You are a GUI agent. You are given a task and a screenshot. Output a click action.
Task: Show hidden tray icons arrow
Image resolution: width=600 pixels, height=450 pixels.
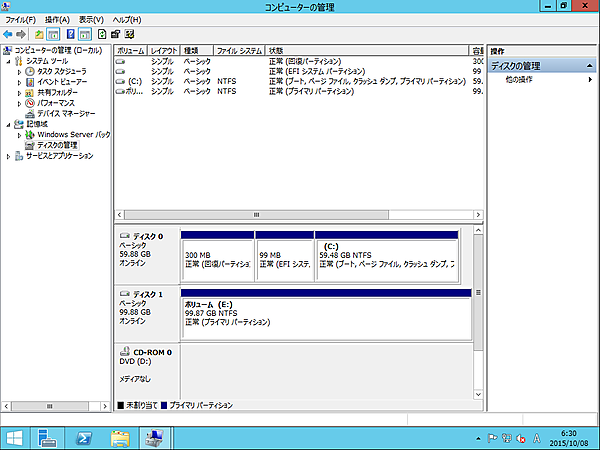[478, 439]
